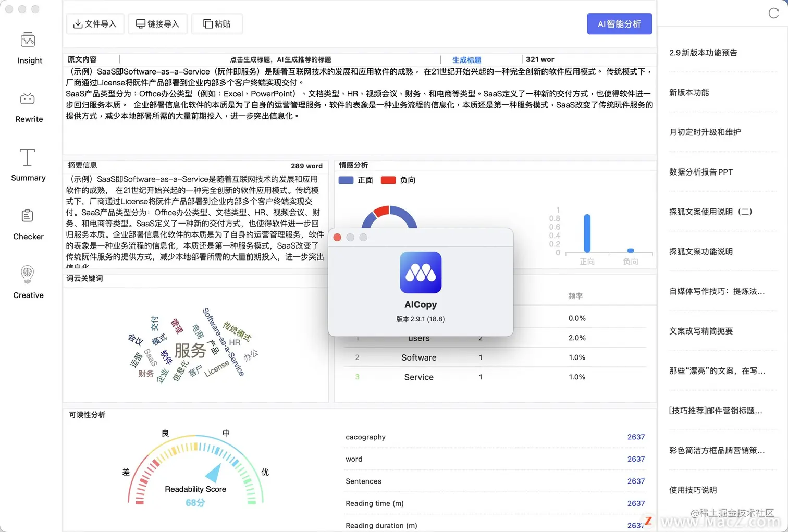The width and height of the screenshot is (788, 532).
Task: Select the Service row in keyword table
Action: [x=495, y=377]
